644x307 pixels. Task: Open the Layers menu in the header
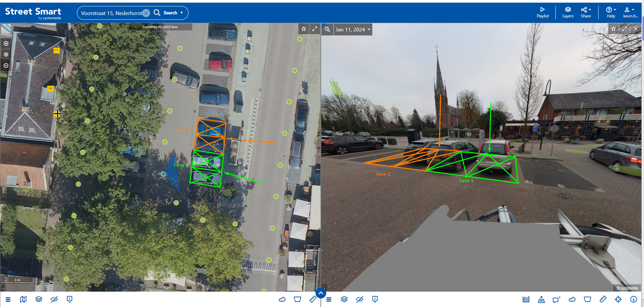(568, 12)
